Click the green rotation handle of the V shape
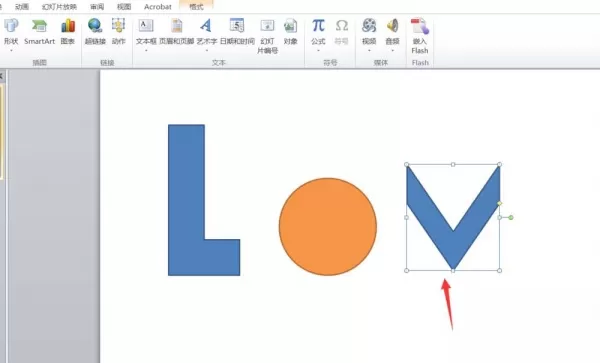Screen dimensions: 600x363 [x=511, y=217]
